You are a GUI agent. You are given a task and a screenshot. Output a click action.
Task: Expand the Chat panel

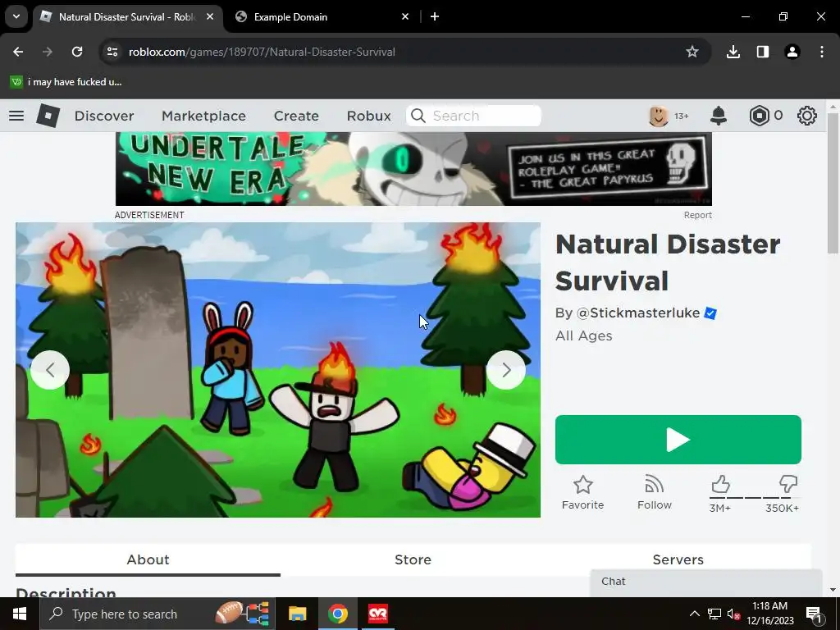[x=706, y=582]
